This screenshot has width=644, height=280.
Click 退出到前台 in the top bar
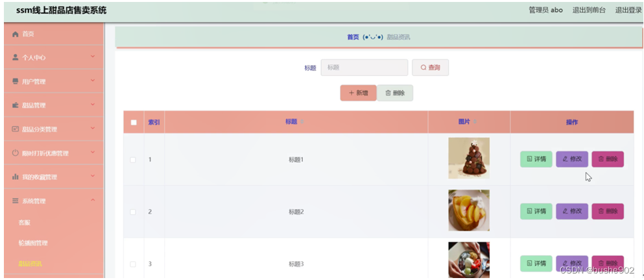click(589, 10)
